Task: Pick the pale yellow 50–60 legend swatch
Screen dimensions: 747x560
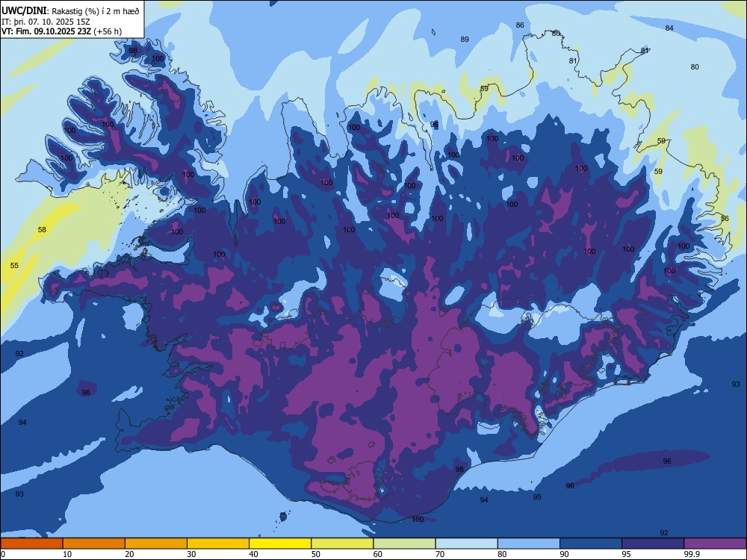Action: click(342, 544)
